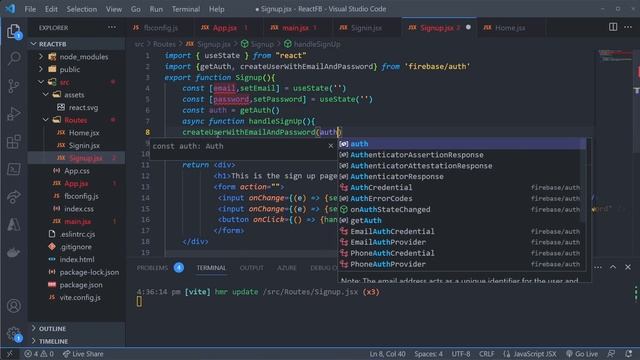This screenshot has width=640, height=360.
Task: Open the Search view icon
Action: 14,58
